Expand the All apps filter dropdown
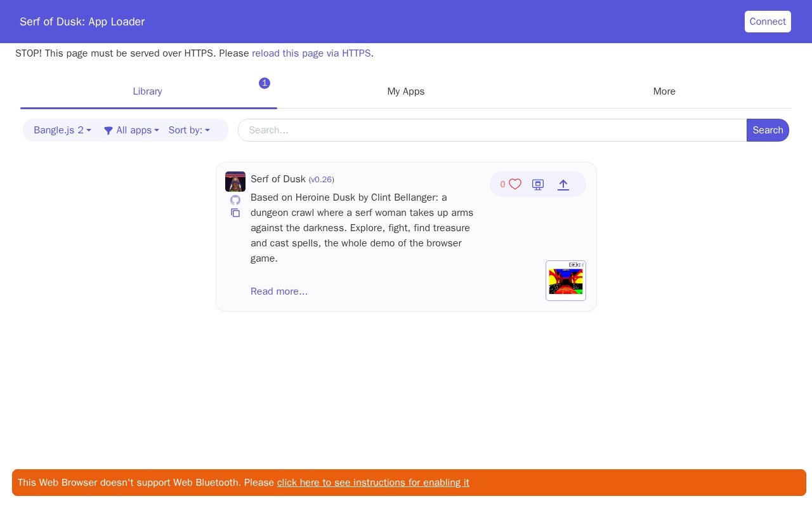 pyautogui.click(x=131, y=130)
